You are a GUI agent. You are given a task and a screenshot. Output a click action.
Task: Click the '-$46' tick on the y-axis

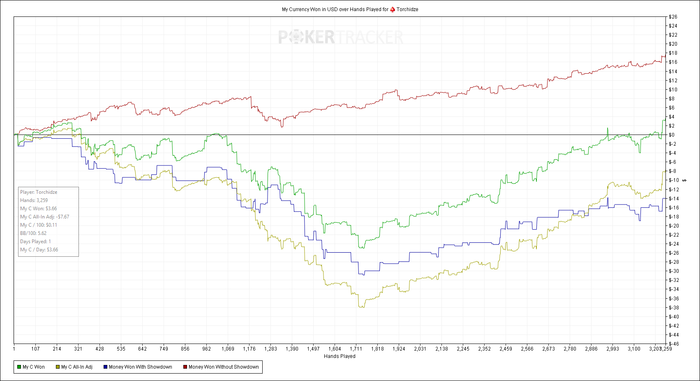tap(673, 344)
